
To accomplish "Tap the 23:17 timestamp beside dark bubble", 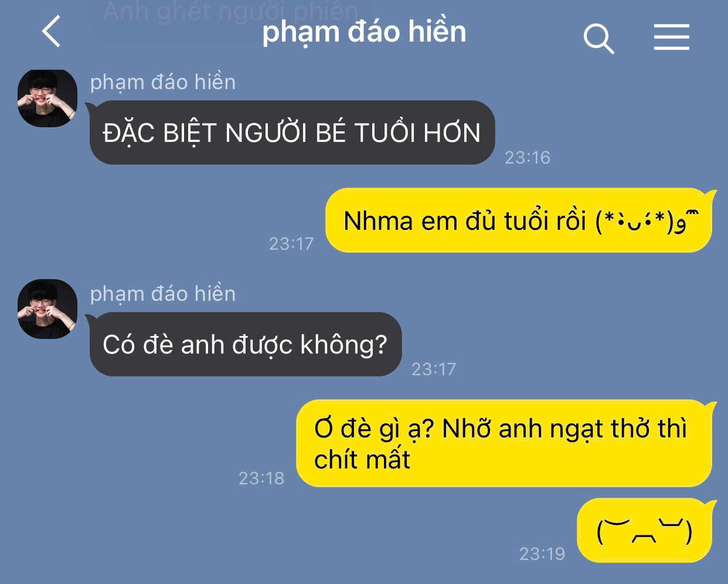I will [434, 369].
